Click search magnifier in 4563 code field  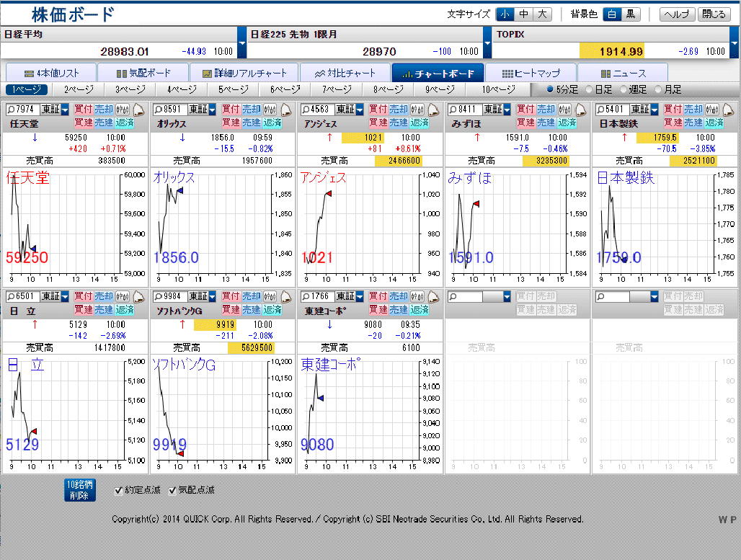pos(306,110)
